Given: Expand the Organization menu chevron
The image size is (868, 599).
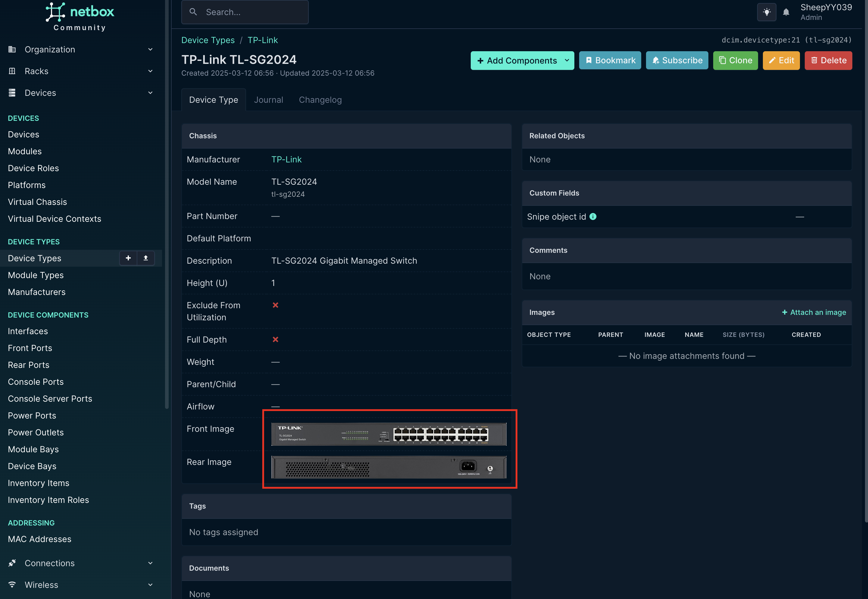Looking at the screenshot, I should pyautogui.click(x=150, y=49).
